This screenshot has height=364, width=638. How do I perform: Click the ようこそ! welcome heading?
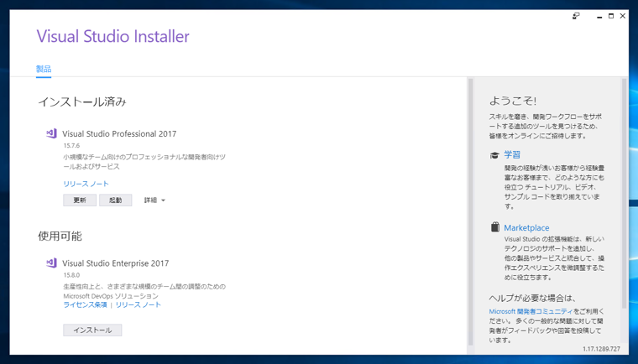coord(513,101)
